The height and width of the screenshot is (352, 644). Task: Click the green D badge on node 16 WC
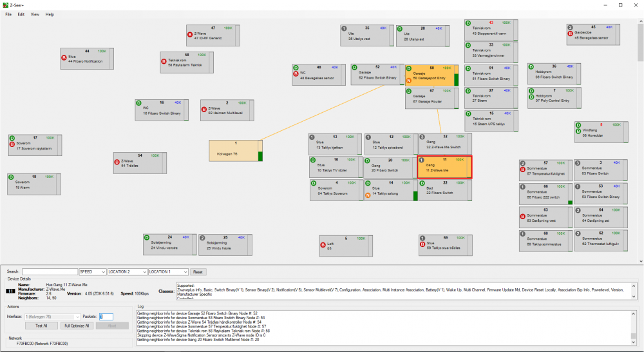coord(138,103)
